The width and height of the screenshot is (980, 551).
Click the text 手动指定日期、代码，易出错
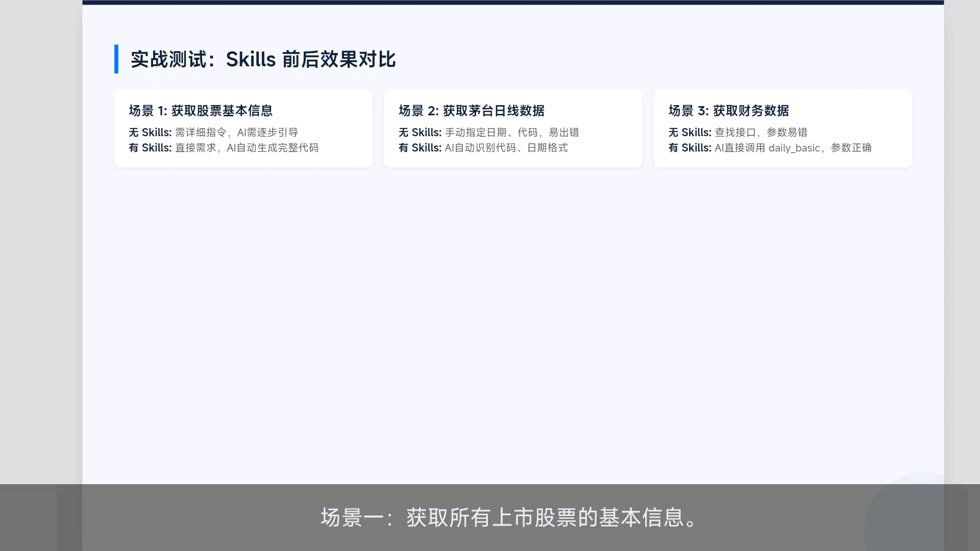pyautogui.click(x=512, y=133)
